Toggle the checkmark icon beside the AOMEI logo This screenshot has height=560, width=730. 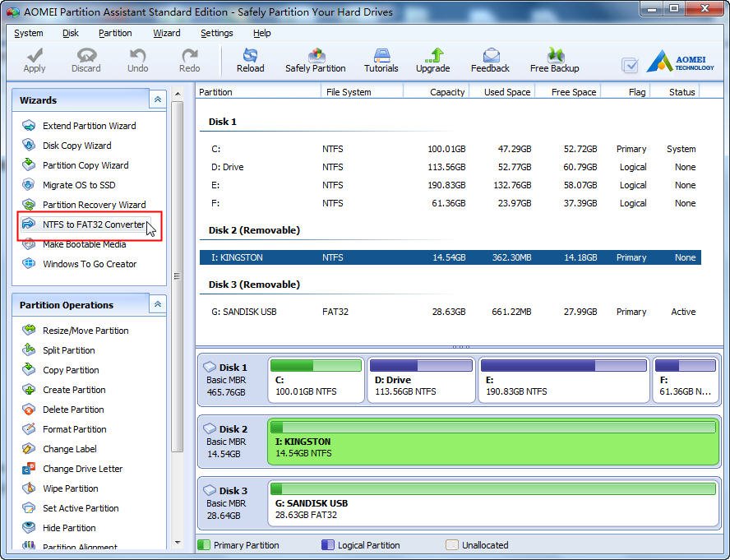630,66
